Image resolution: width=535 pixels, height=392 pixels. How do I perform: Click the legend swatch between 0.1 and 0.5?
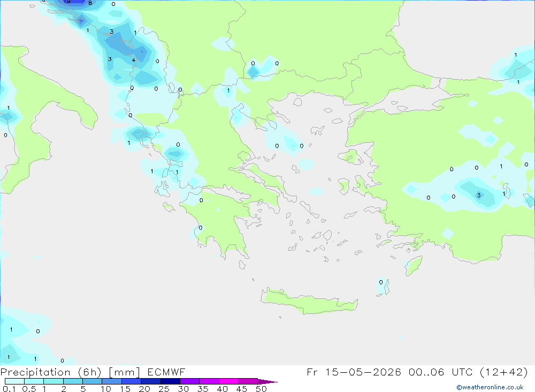point(14,381)
